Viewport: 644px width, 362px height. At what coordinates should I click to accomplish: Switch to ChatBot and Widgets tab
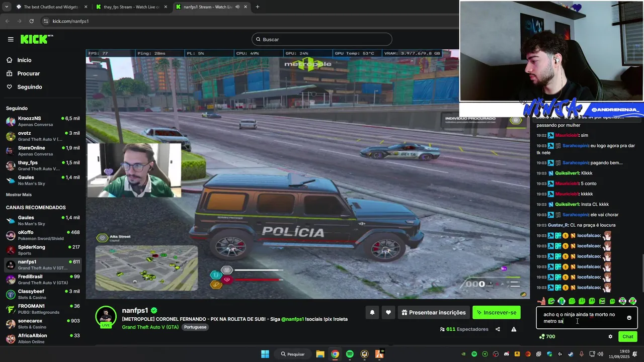pyautogui.click(x=51, y=7)
